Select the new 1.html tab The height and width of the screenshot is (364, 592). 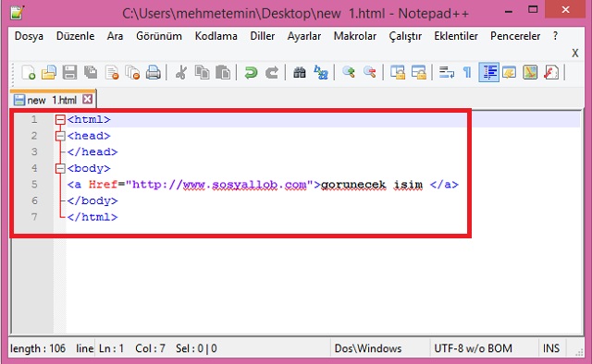52,100
